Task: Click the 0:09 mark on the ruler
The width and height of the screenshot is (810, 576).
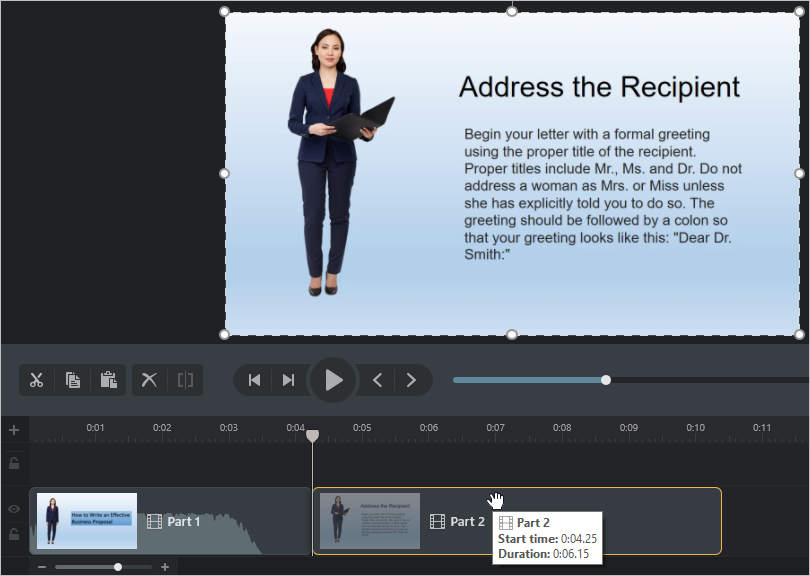Action: [x=629, y=428]
